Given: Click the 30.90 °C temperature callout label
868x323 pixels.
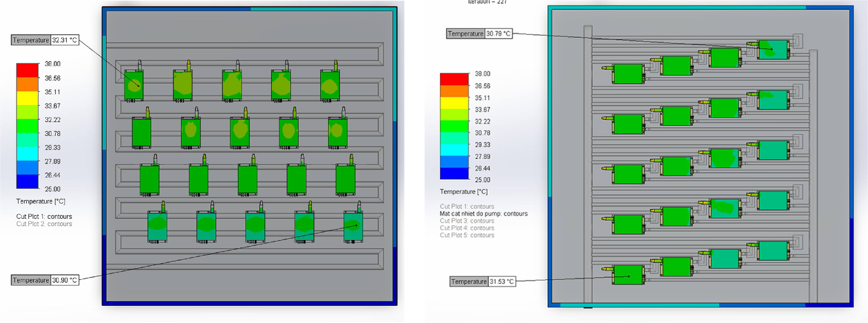Looking at the screenshot, I should [45, 280].
